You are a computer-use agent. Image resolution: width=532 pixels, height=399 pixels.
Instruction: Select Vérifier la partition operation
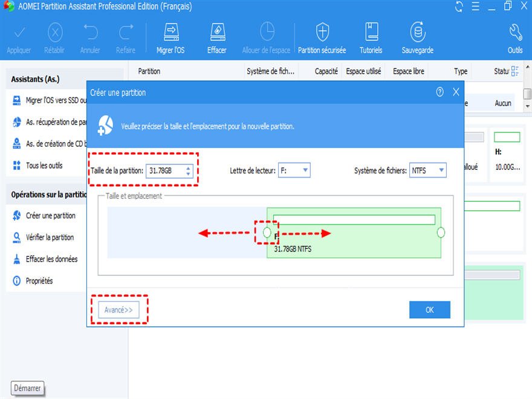pos(43,237)
